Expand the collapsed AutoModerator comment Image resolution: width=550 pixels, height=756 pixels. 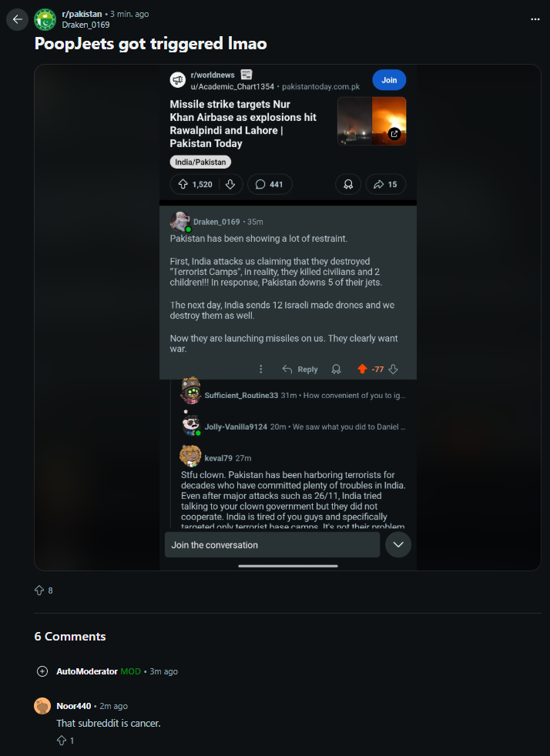[x=42, y=671]
